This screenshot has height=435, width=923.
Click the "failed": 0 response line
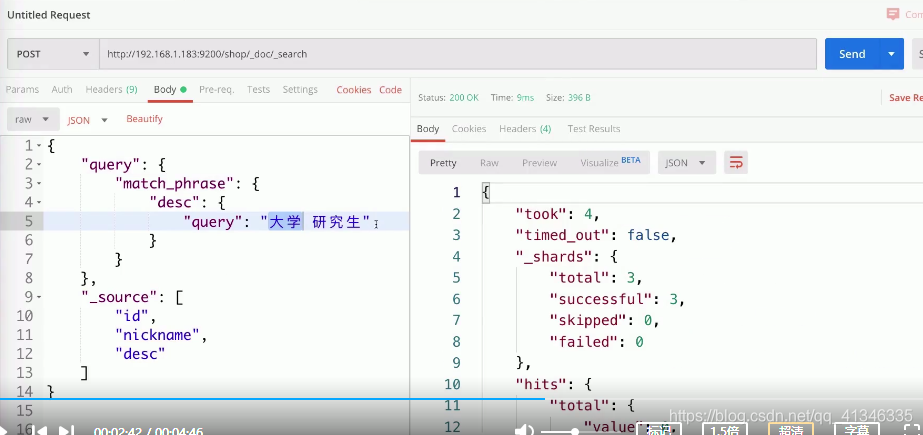click(596, 341)
